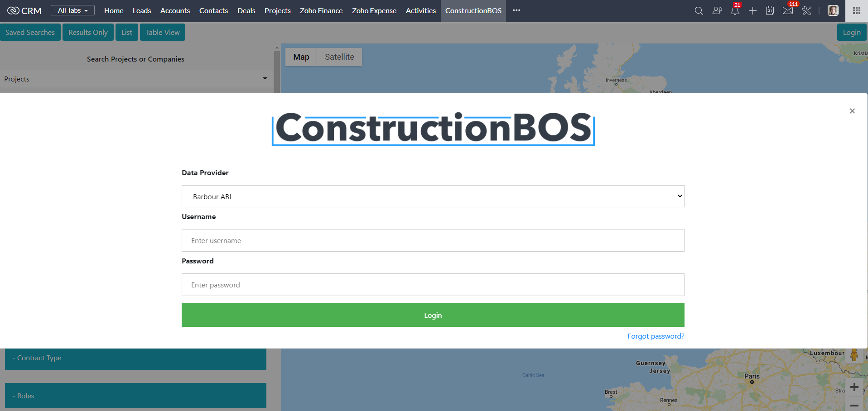Image resolution: width=868 pixels, height=411 pixels.
Task: Click the Jersey label on the map
Action: pos(660,371)
